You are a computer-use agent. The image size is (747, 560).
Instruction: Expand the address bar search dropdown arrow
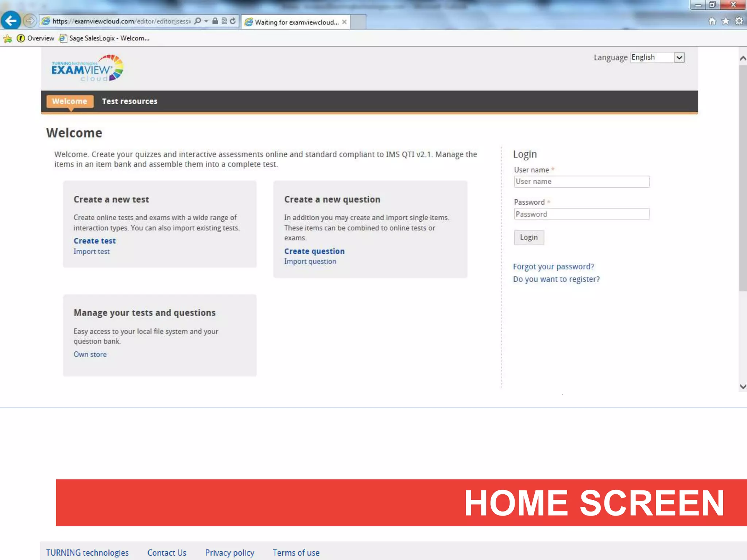pos(206,21)
